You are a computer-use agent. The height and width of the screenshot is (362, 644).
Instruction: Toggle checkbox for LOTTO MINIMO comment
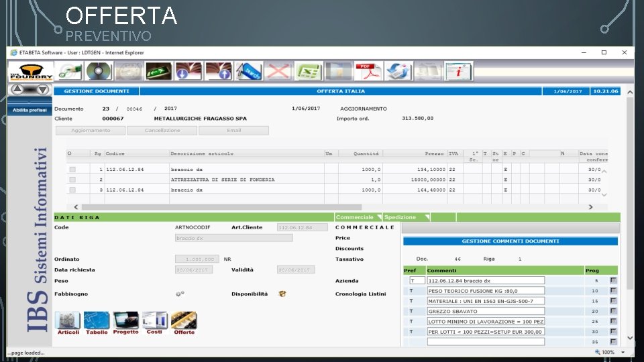tap(613, 321)
